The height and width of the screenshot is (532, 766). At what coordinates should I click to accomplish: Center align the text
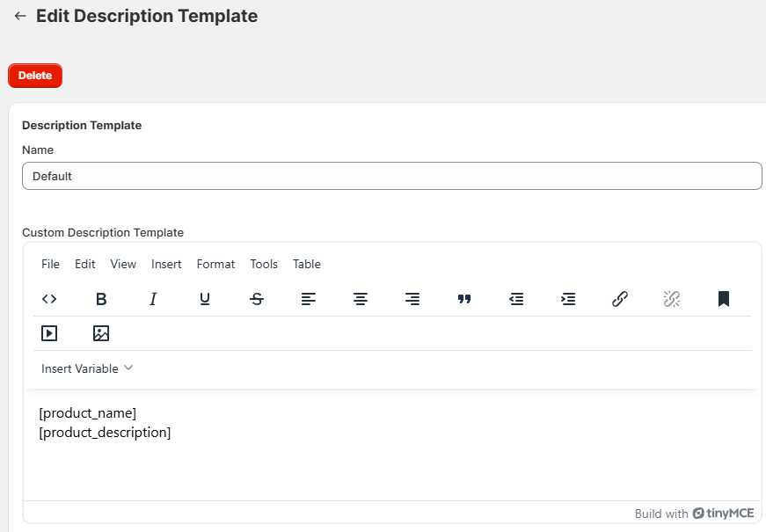[361, 299]
